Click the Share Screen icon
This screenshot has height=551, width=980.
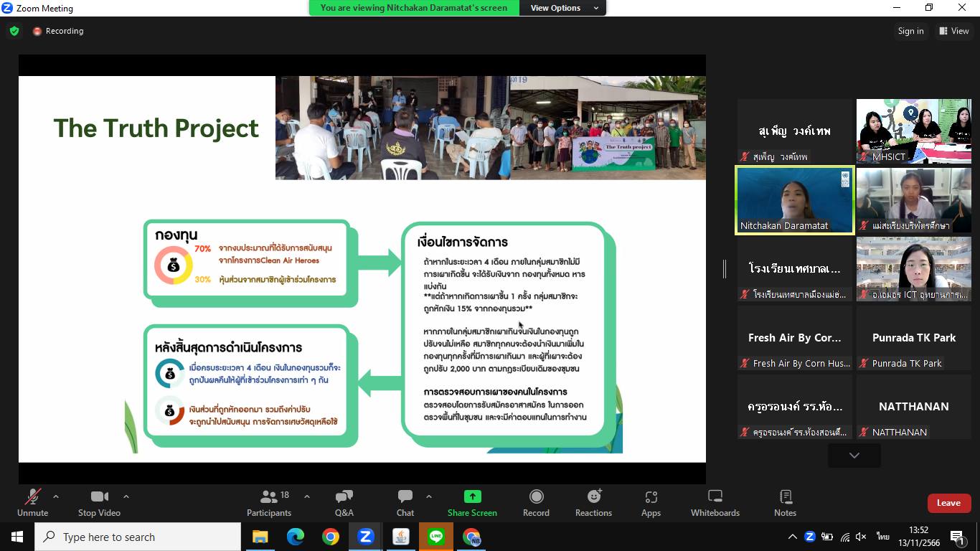472,496
